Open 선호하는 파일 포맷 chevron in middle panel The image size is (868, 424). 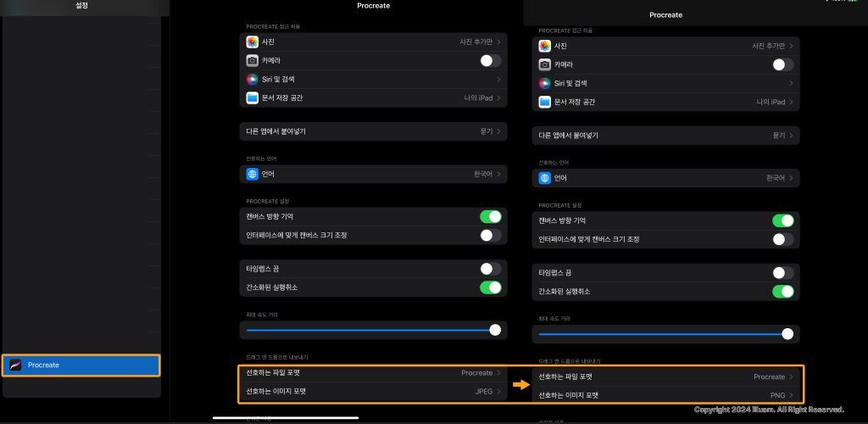(x=498, y=373)
